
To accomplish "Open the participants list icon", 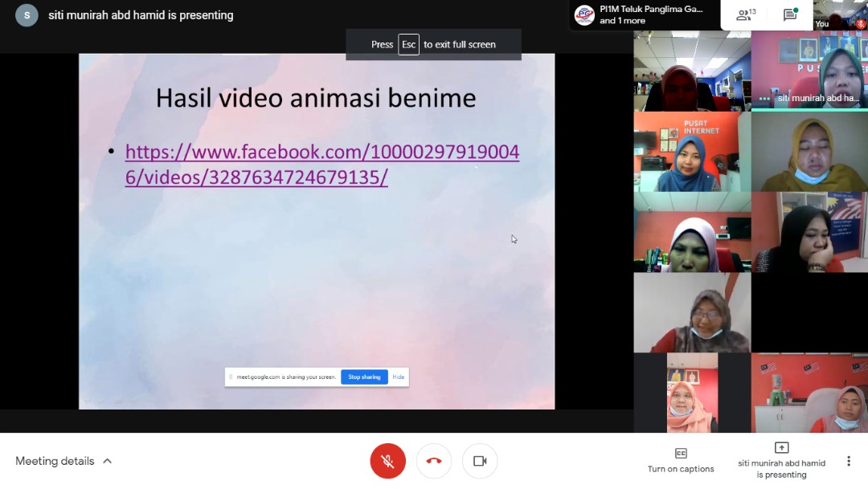I will pyautogui.click(x=746, y=14).
